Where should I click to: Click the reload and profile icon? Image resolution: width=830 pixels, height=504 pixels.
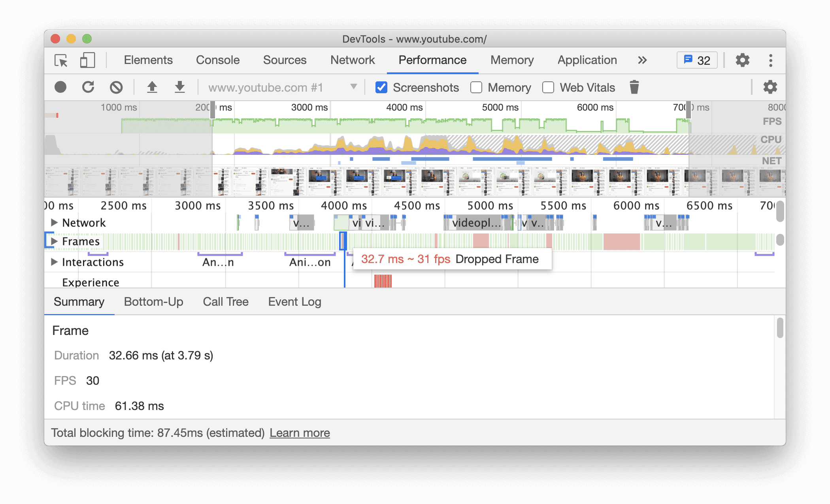pyautogui.click(x=89, y=88)
